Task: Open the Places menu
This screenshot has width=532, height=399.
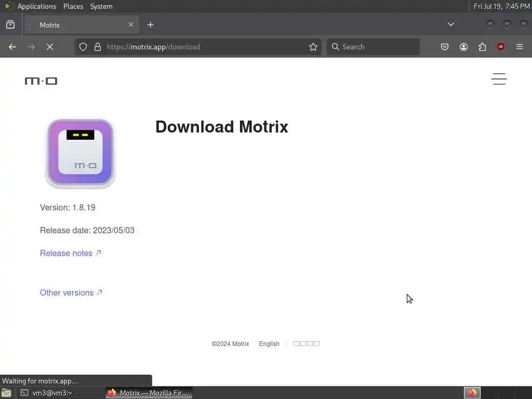Action: 73,6
